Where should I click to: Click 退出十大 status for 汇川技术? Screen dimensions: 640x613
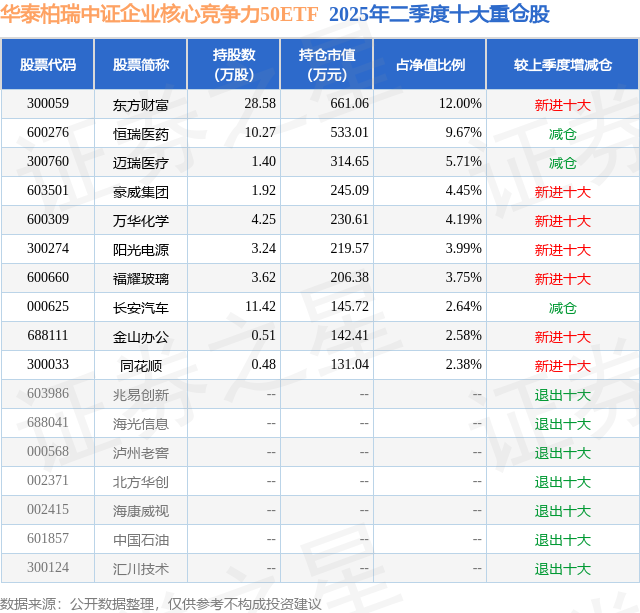click(x=563, y=569)
